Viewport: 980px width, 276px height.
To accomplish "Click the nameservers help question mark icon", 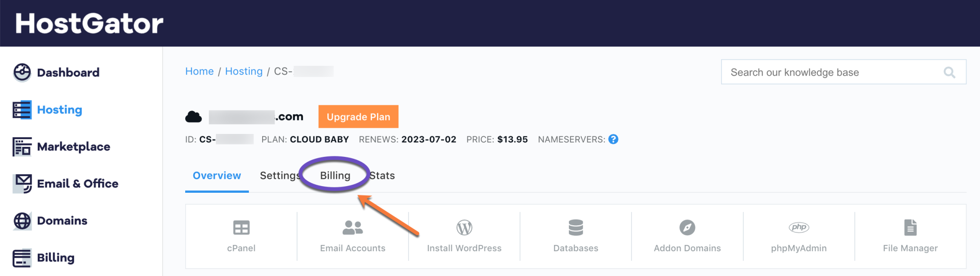I will 614,139.
